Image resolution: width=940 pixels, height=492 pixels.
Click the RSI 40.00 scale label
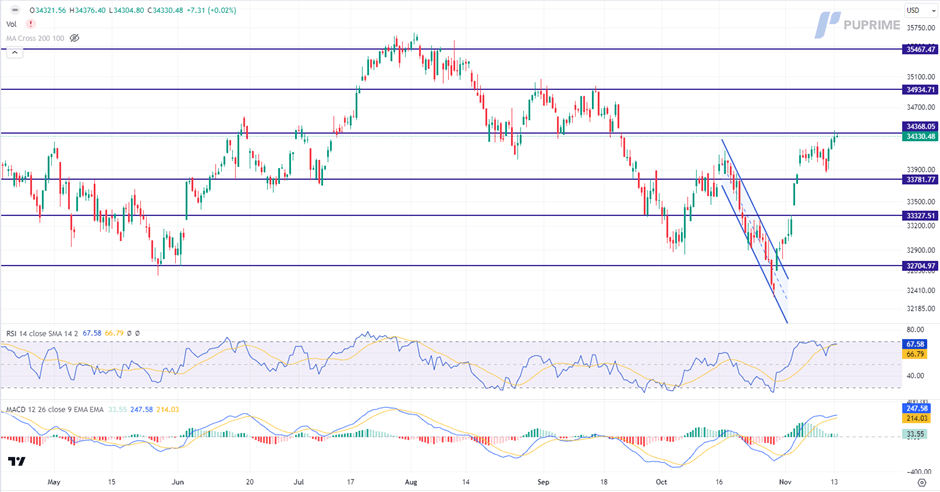tap(915, 376)
